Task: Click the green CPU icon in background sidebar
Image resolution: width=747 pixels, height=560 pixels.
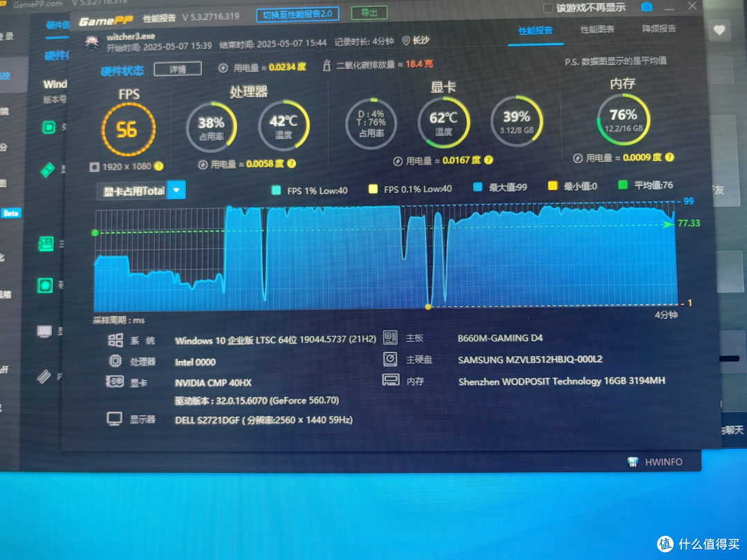Action: point(48,127)
